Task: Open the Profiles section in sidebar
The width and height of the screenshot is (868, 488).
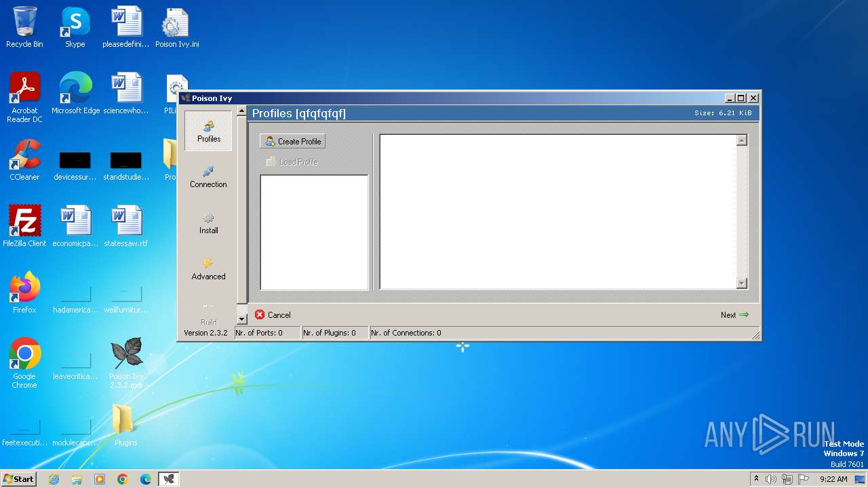Action: click(x=209, y=131)
